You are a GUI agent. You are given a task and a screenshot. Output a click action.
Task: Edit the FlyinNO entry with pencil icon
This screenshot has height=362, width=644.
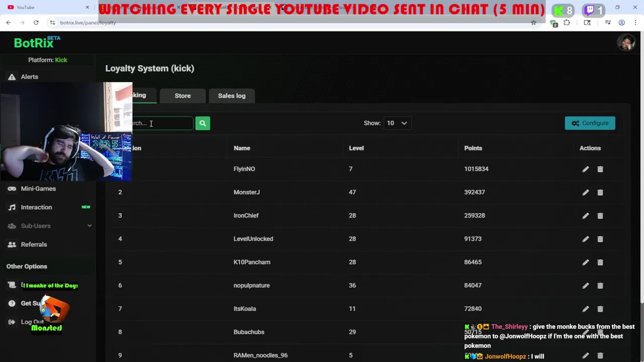pyautogui.click(x=586, y=169)
